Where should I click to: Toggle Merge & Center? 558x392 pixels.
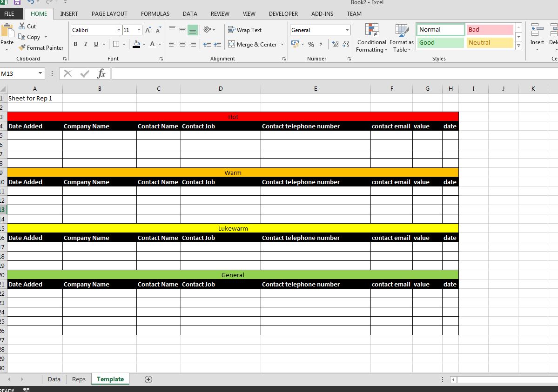point(252,44)
